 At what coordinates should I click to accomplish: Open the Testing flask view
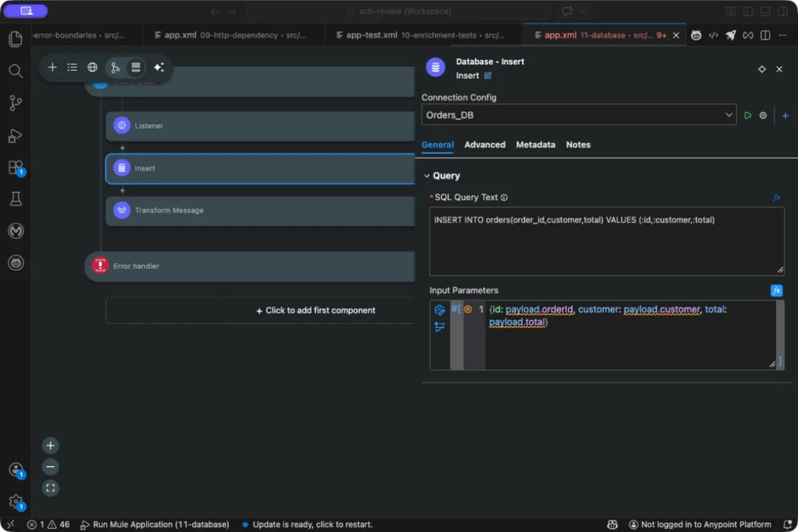[x=16, y=199]
